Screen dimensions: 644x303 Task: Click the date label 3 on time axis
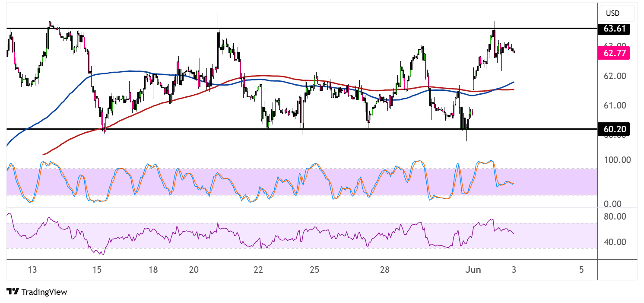tap(514, 270)
